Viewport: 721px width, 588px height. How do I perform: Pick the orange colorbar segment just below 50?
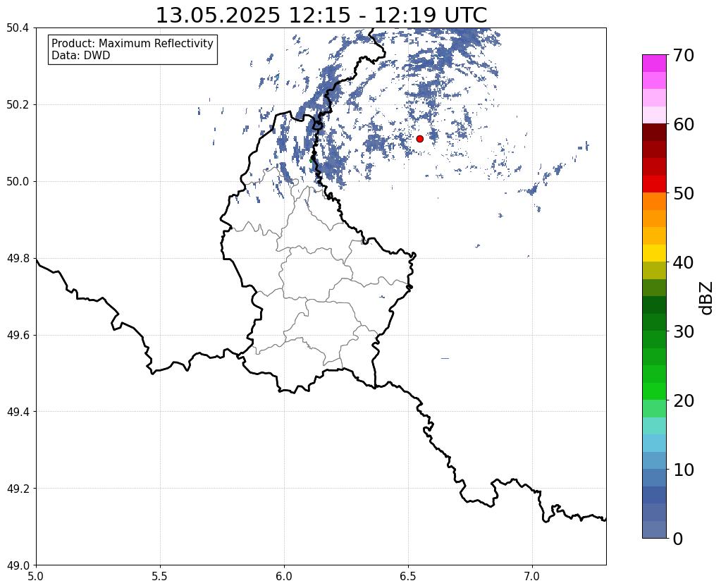(654, 202)
